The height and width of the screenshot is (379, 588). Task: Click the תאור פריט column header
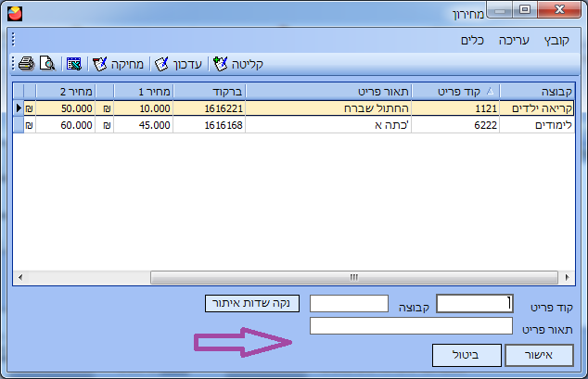point(328,92)
